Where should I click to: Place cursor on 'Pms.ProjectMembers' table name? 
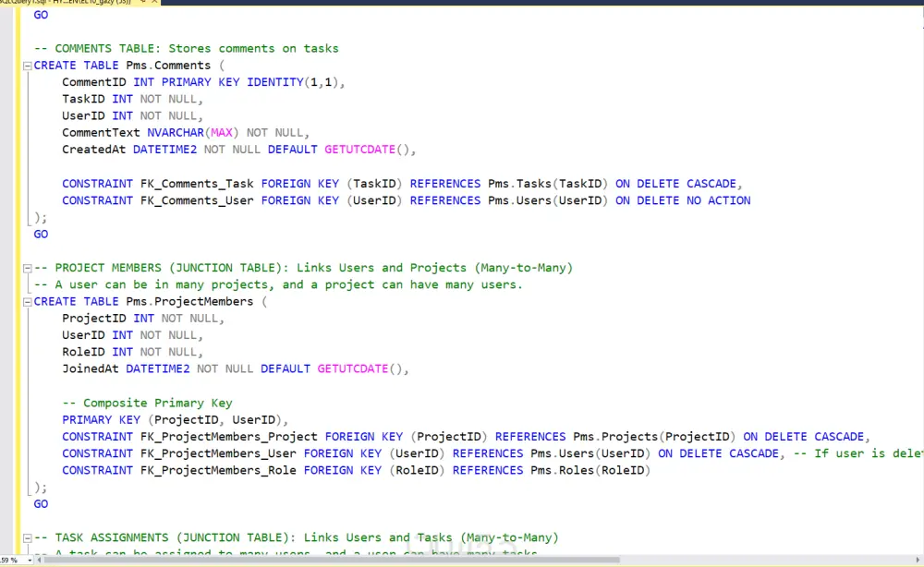click(x=189, y=301)
